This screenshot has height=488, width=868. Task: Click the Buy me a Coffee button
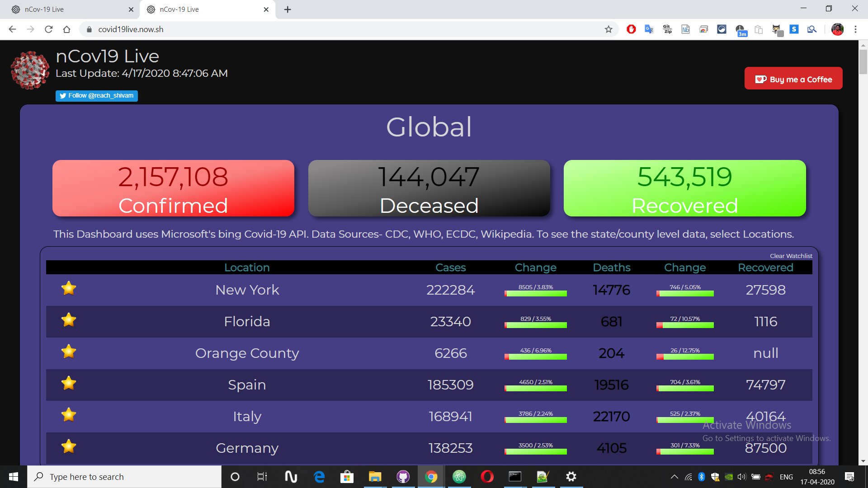pos(793,79)
